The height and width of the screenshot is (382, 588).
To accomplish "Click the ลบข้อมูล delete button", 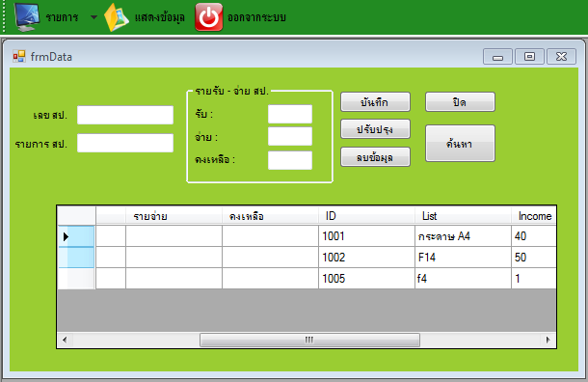I will coord(375,157).
